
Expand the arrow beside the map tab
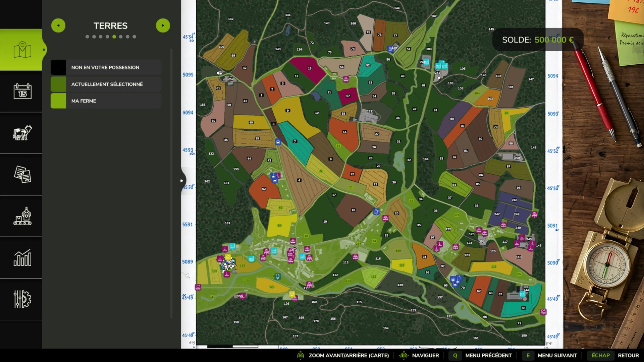[44, 50]
